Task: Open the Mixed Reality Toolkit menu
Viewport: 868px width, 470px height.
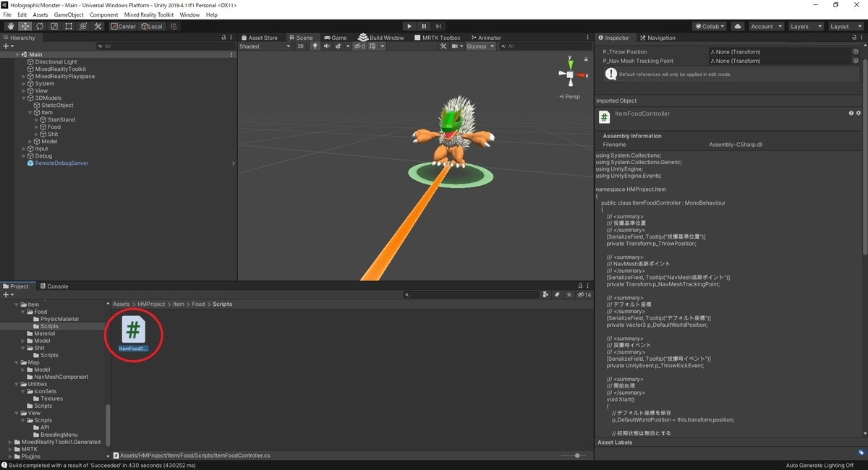Action: click(x=148, y=14)
